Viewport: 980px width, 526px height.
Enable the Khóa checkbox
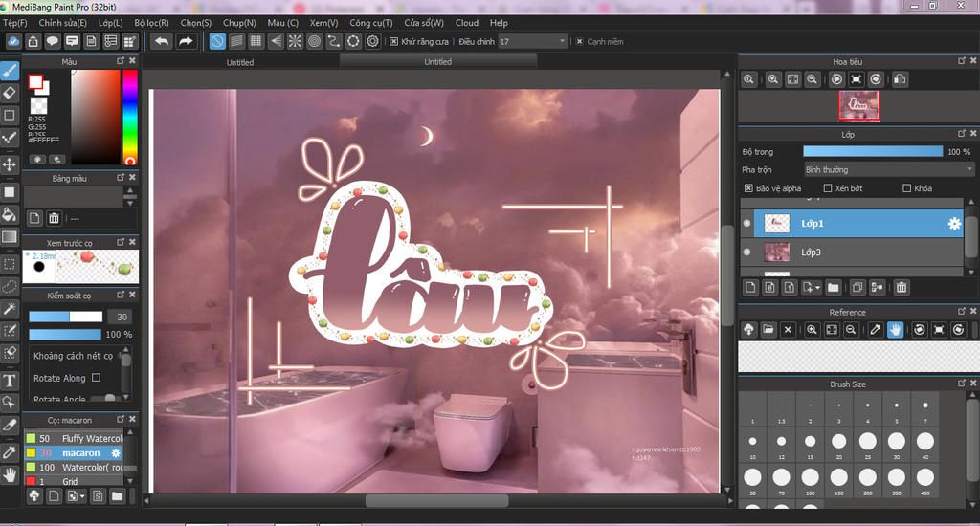(907, 188)
